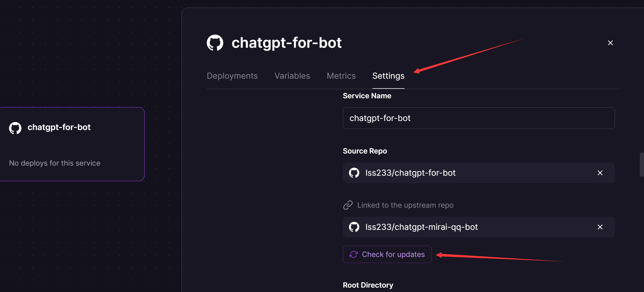The image size is (644, 292).
Task: Click the chain link icon for upstream repo
Action: pyautogui.click(x=348, y=205)
